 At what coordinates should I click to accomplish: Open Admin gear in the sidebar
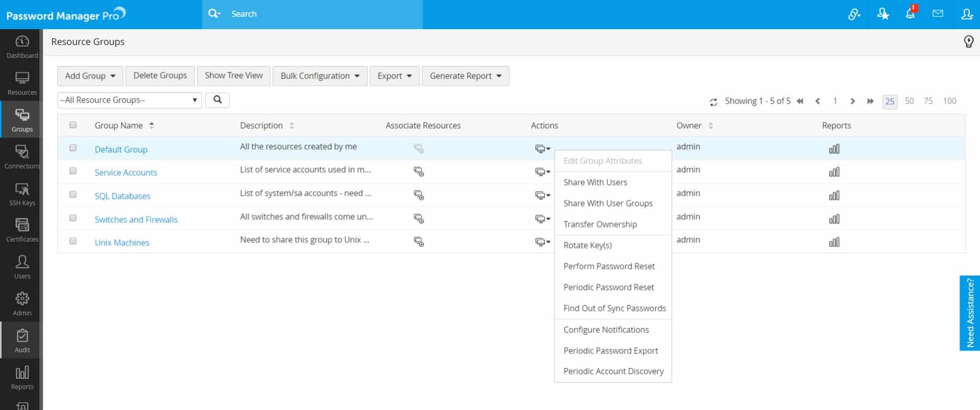tap(22, 304)
